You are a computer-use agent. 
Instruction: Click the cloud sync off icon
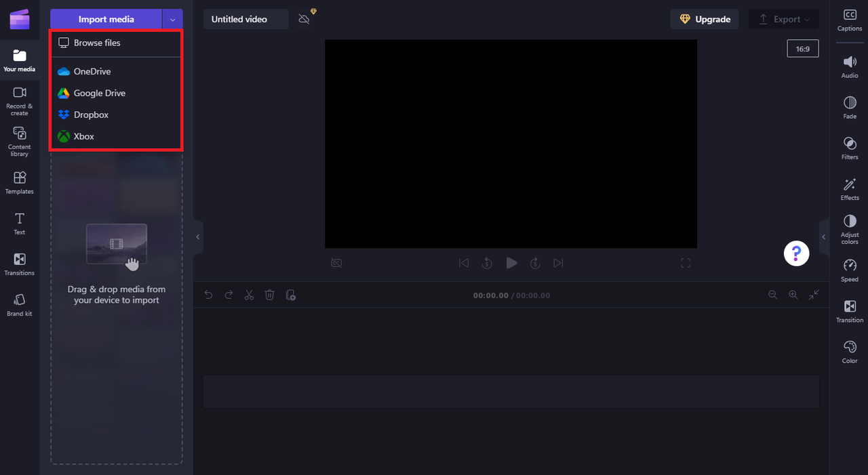[x=304, y=19]
